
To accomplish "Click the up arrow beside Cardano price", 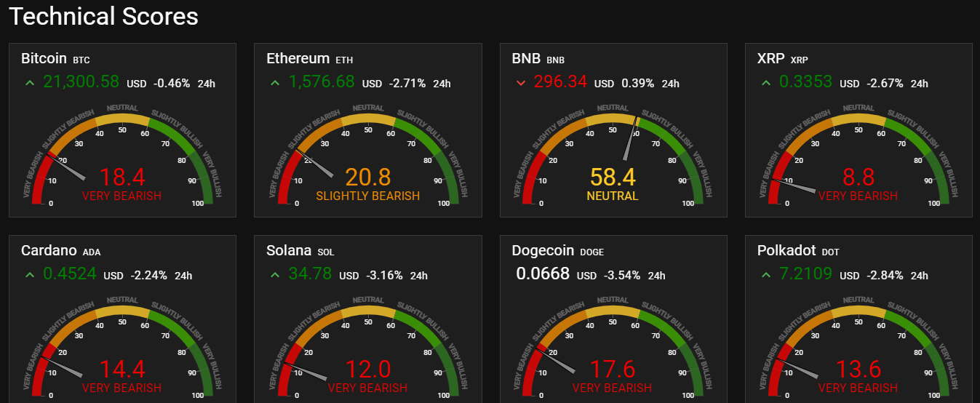I will [30, 275].
